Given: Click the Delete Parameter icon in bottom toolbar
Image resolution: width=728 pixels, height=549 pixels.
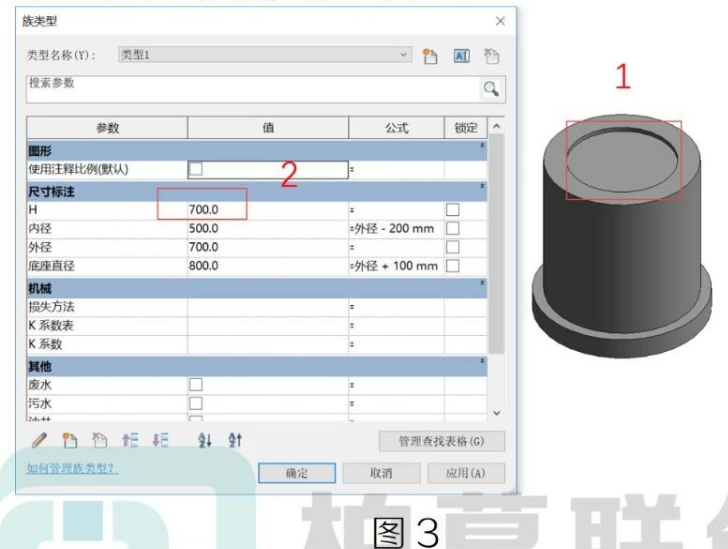Looking at the screenshot, I should point(99,440).
